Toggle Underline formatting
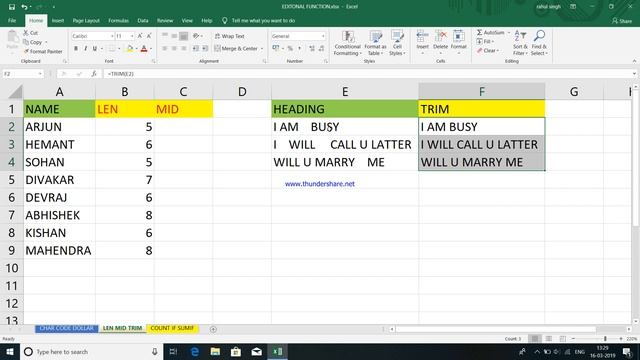The height and width of the screenshot is (360, 640). click(x=95, y=49)
